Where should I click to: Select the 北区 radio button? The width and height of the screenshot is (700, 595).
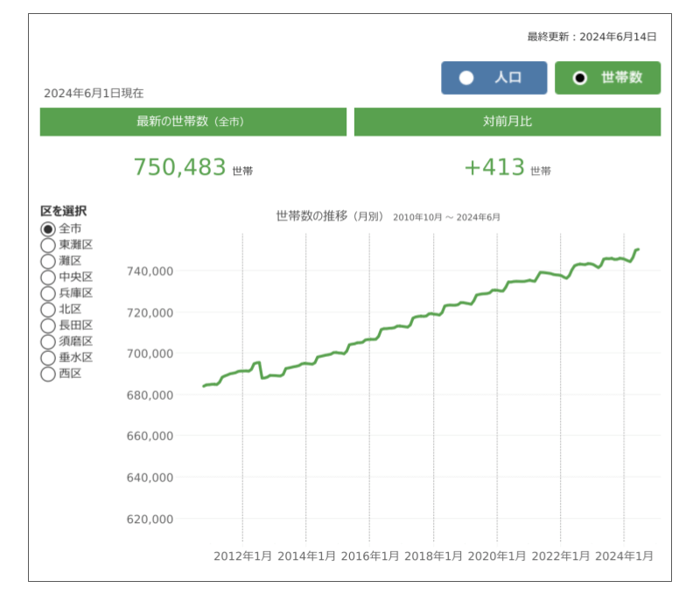coord(48,309)
